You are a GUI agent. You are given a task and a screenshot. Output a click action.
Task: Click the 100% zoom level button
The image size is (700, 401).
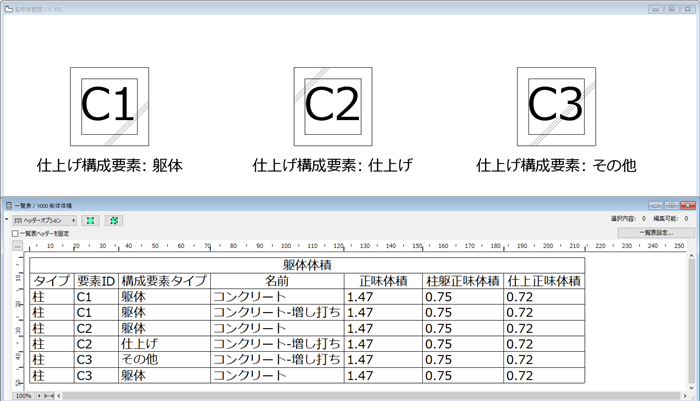pos(23,396)
